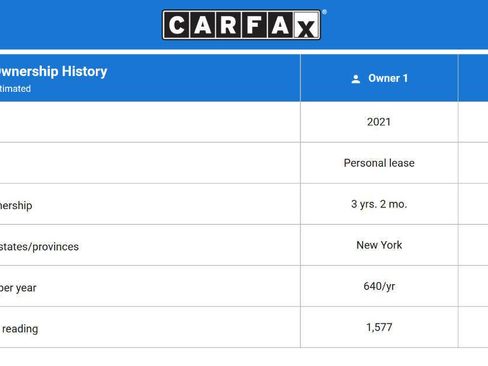The image size is (488, 366).
Task: Click the length of ownership row label
Action: pos(16,205)
